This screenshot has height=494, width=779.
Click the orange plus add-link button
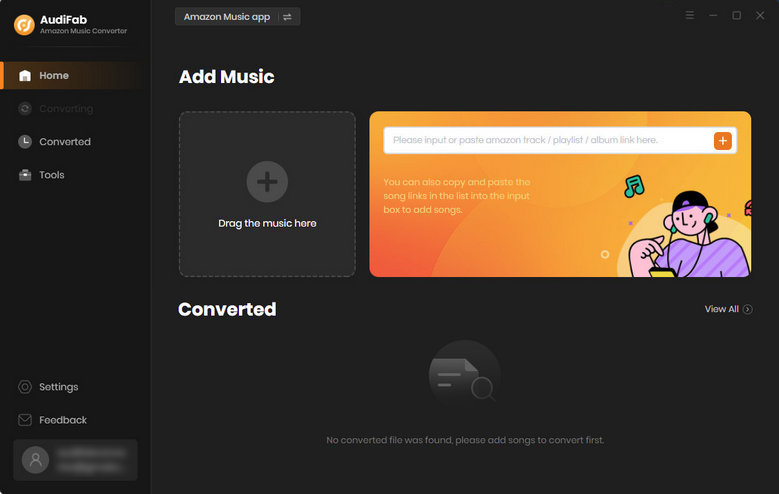(x=722, y=141)
